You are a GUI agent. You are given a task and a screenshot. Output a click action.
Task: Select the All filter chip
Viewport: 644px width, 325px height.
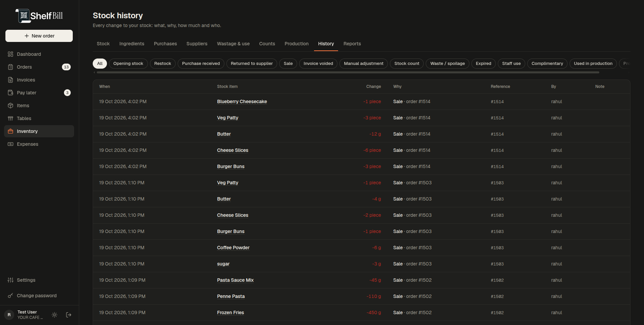click(x=100, y=64)
